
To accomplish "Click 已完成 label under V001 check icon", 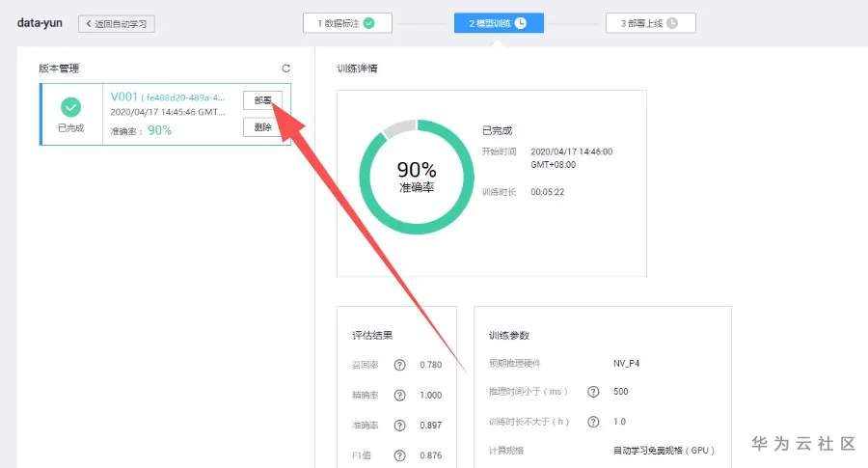I will pos(70,128).
